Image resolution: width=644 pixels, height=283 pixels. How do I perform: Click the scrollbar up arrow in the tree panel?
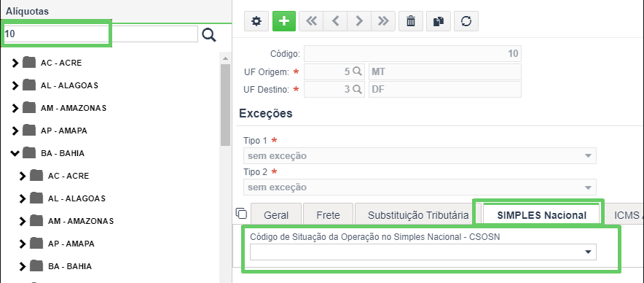(x=225, y=58)
